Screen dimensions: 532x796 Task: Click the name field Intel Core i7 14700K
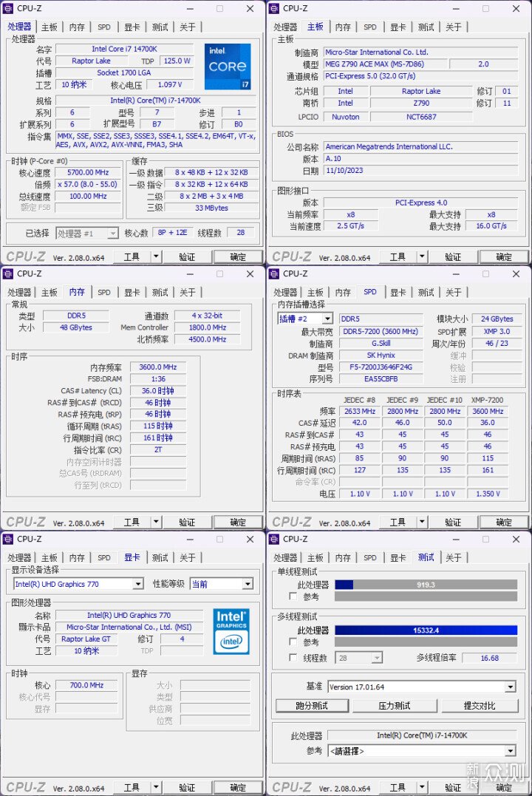124,50
